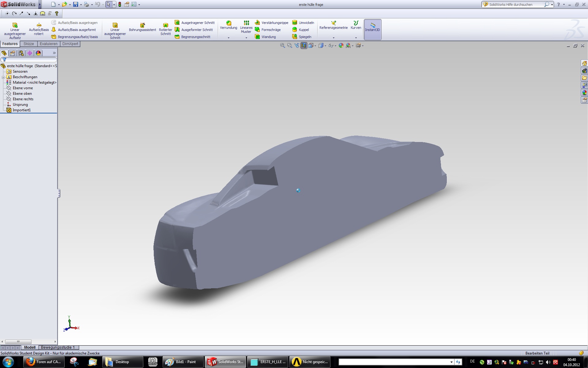Select the Formschräge draft tool
The width and height of the screenshot is (588, 368).
(x=268, y=30)
